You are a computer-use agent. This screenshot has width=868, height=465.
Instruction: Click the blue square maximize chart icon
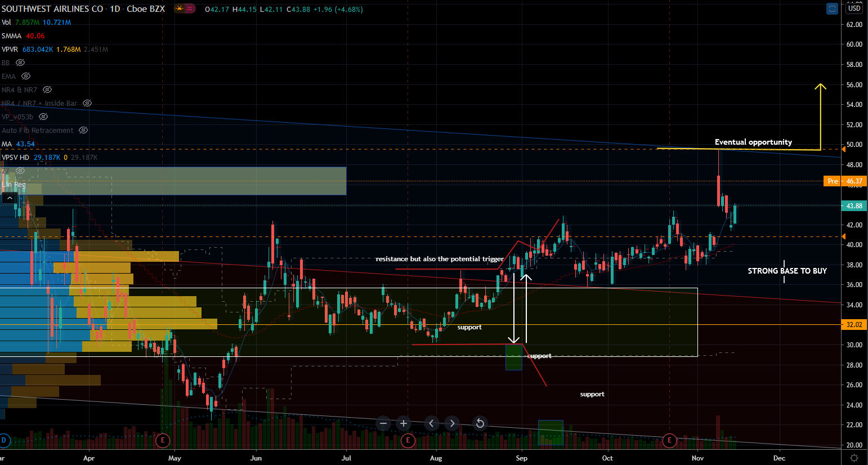click(832, 8)
